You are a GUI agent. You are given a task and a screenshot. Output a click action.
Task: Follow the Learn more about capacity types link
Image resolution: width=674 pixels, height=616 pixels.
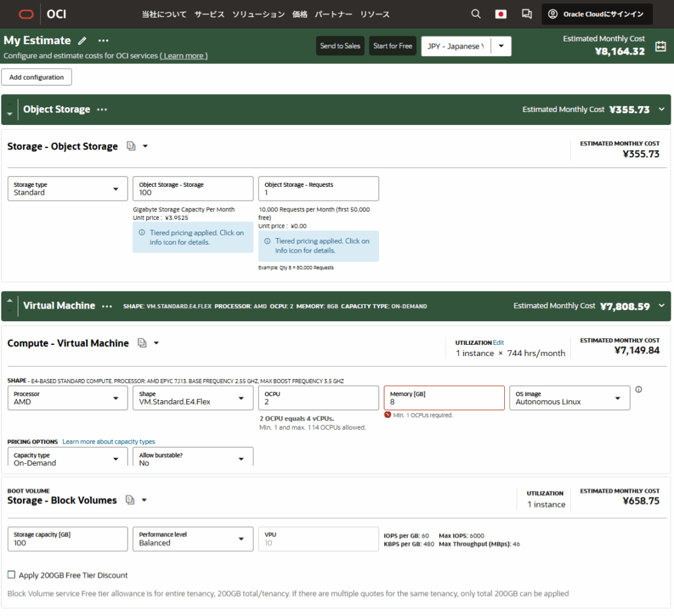(x=109, y=442)
